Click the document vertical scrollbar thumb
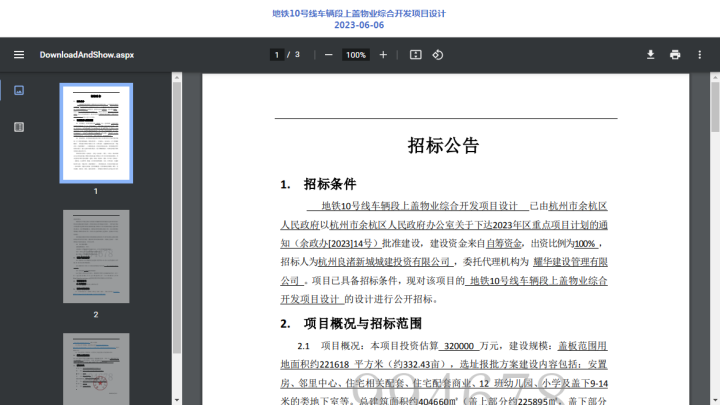 point(715,107)
